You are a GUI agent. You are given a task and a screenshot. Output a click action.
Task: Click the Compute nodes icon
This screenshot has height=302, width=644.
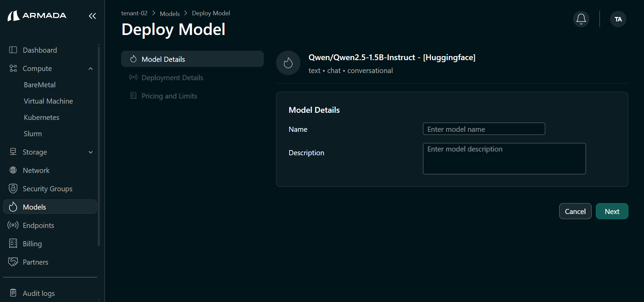click(13, 68)
